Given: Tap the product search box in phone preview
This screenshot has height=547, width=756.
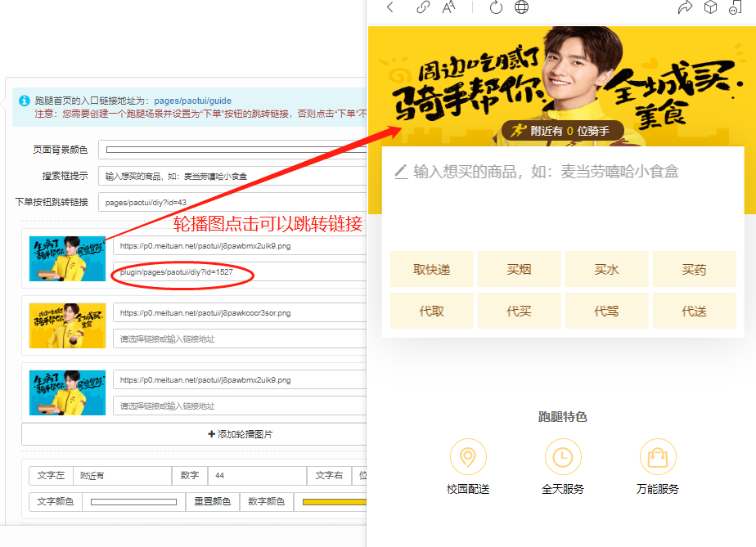Looking at the screenshot, I should 562,172.
